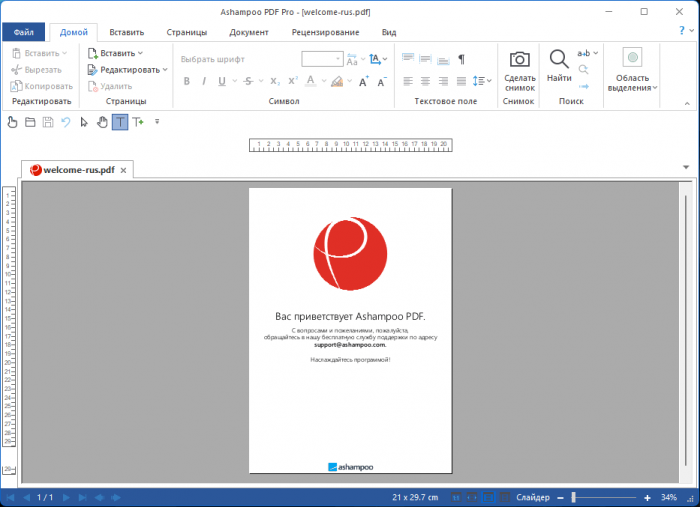Click the Find magnifier icon
700x507 pixels.
(559, 60)
